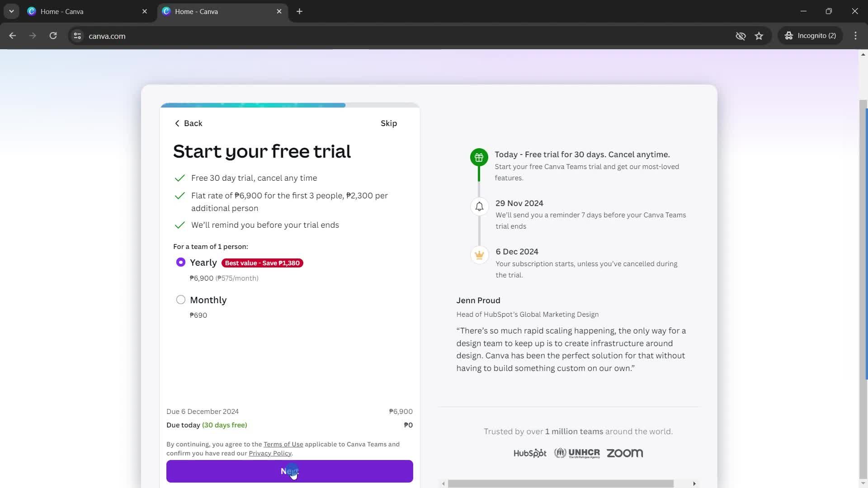Click the third-party cookies blocked eye icon
Image resolution: width=868 pixels, height=488 pixels.
[741, 36]
